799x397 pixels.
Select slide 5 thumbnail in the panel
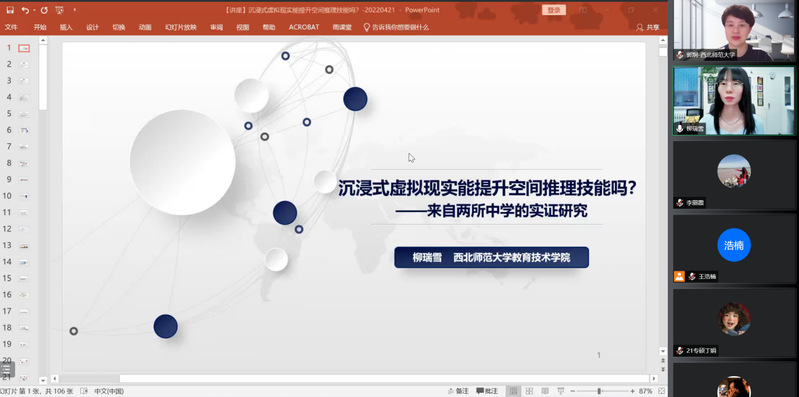(x=24, y=114)
